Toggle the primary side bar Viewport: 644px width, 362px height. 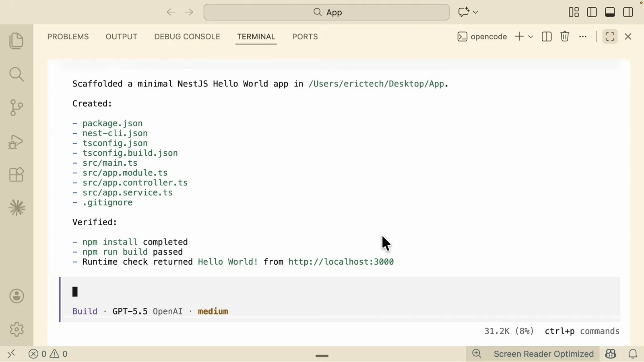(x=592, y=12)
